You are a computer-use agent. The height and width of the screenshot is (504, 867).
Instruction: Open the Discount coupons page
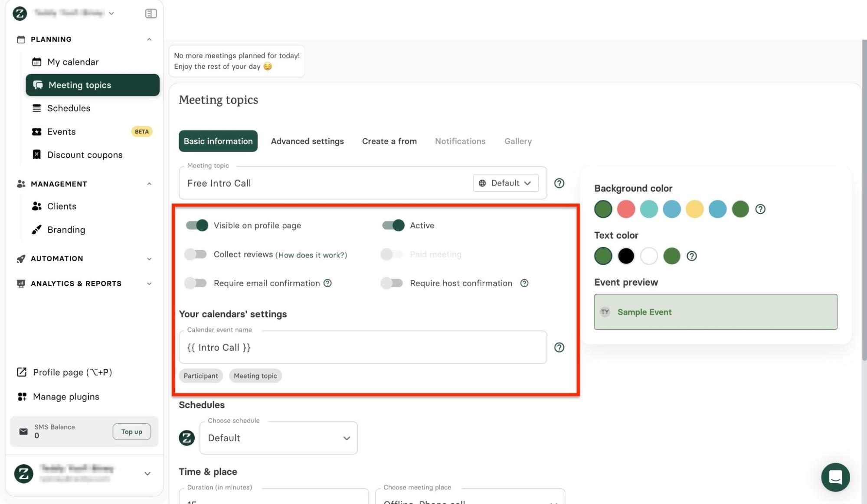pos(85,155)
